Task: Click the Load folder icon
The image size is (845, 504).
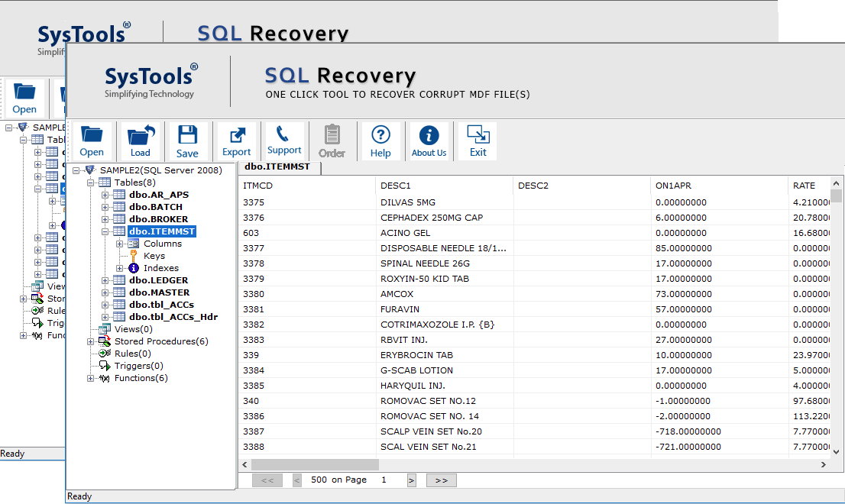Action: (x=141, y=135)
